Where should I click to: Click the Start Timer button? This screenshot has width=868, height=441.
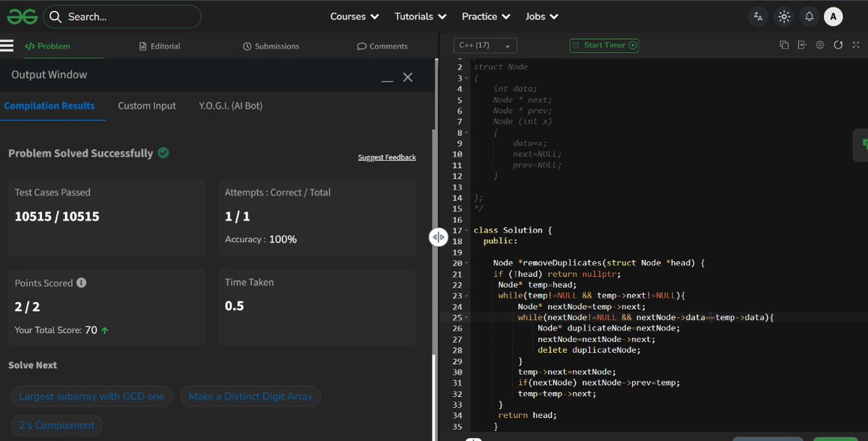604,45
